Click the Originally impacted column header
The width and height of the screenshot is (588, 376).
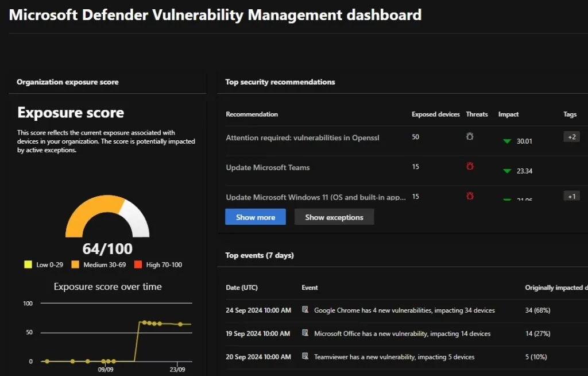556,287
